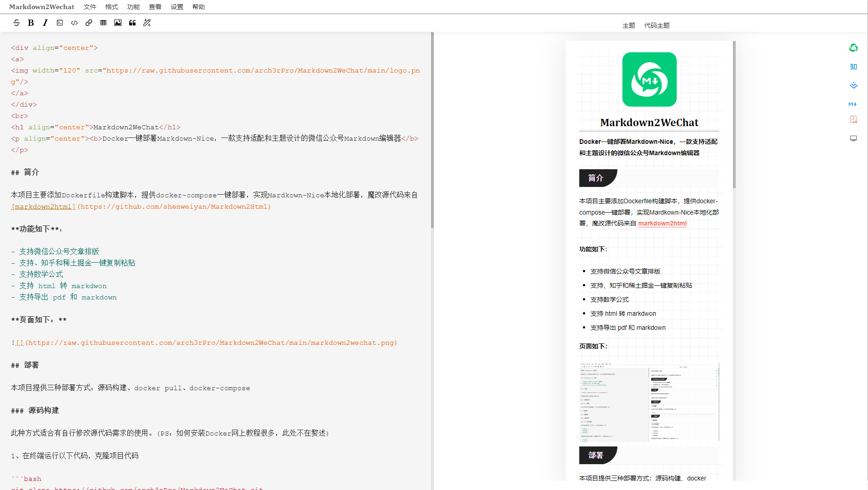The image size is (868, 490).
Task: Click '- 支持导出 pdf 和 markdown' in editor
Action: [64, 297]
